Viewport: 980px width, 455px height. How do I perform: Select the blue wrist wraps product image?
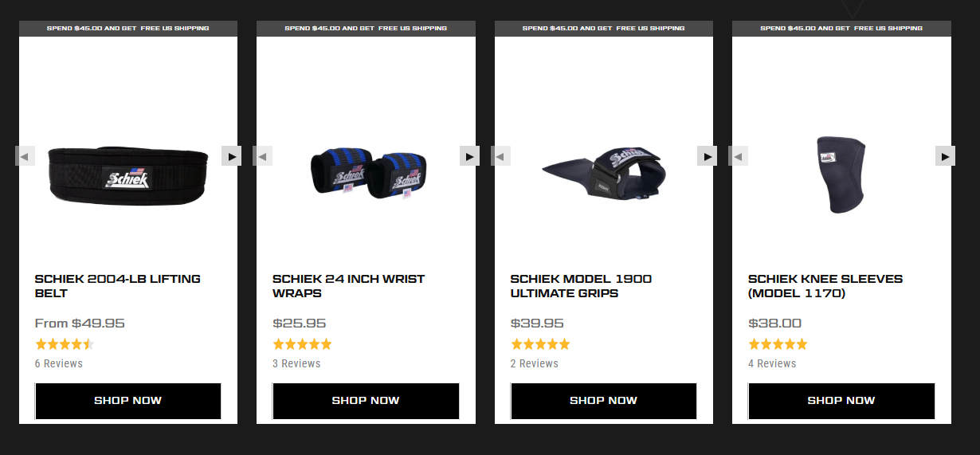tap(367, 171)
